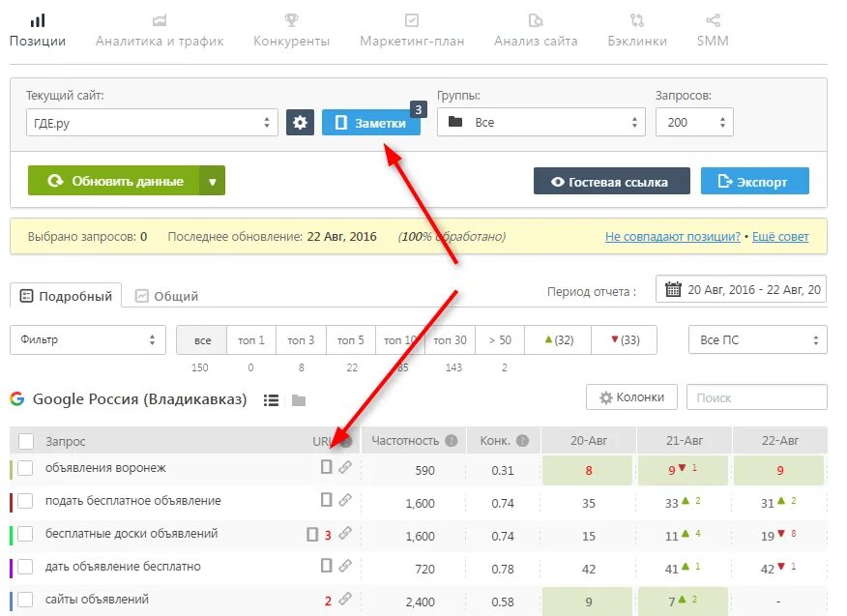
Task: Open the Позиции bar chart tab
Action: (x=38, y=31)
